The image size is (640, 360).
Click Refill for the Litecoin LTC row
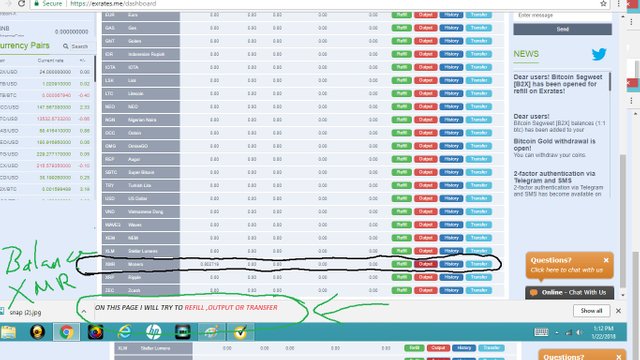[x=402, y=93]
